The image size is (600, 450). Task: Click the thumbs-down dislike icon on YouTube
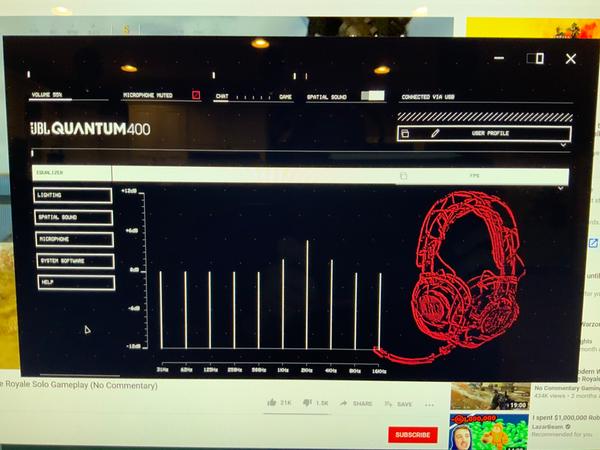coord(307,403)
